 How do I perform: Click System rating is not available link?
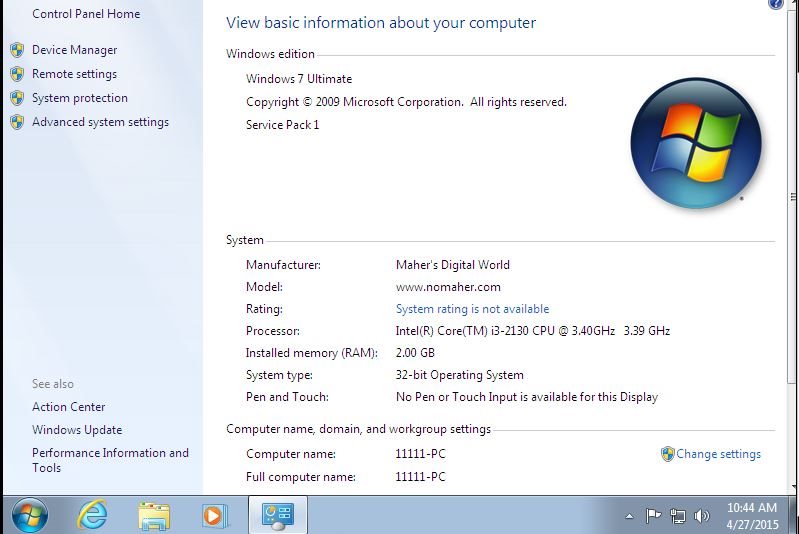point(472,309)
